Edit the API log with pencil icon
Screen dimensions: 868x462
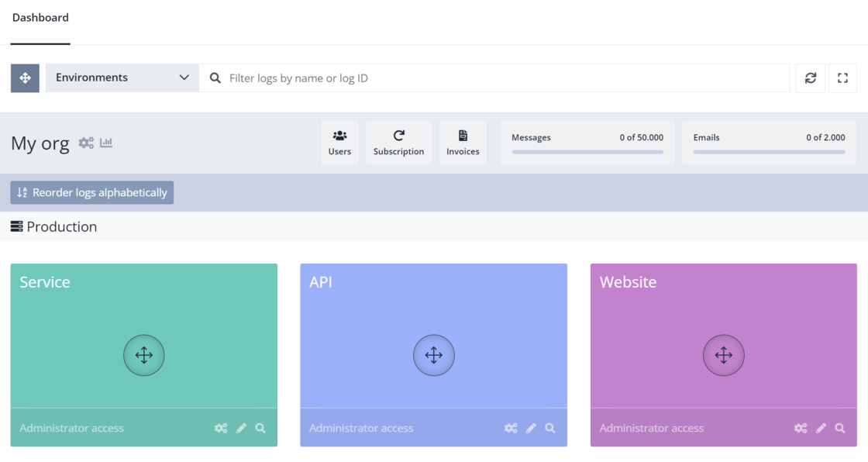(x=531, y=428)
